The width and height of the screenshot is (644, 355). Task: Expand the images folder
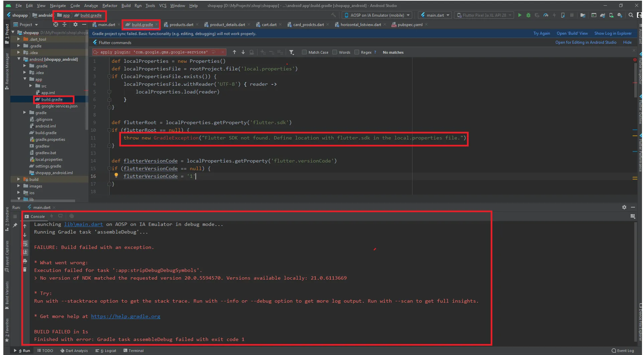pyautogui.click(x=19, y=186)
